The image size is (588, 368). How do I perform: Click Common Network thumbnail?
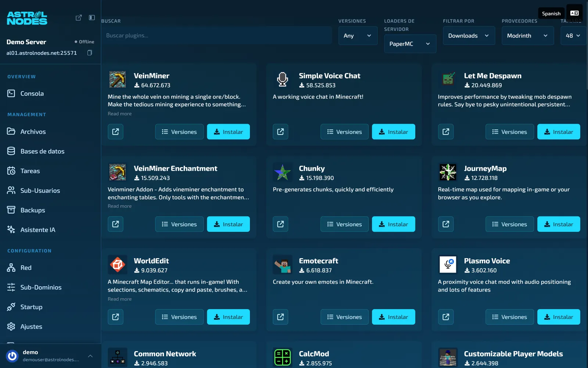(118, 357)
